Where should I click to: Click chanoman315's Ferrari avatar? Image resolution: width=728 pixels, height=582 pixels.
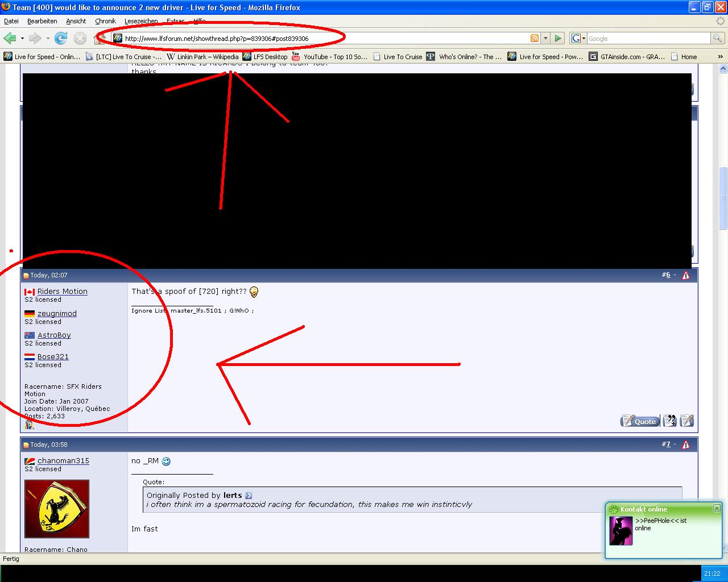57,509
